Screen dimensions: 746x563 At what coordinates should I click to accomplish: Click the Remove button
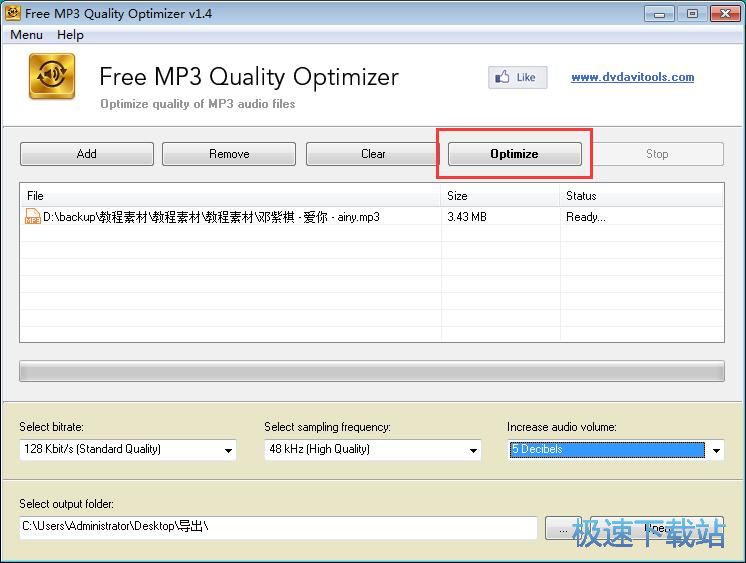tap(229, 154)
